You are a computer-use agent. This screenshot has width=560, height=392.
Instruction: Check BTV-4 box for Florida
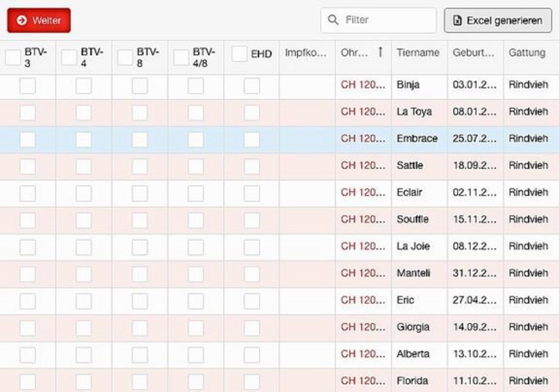click(84, 382)
